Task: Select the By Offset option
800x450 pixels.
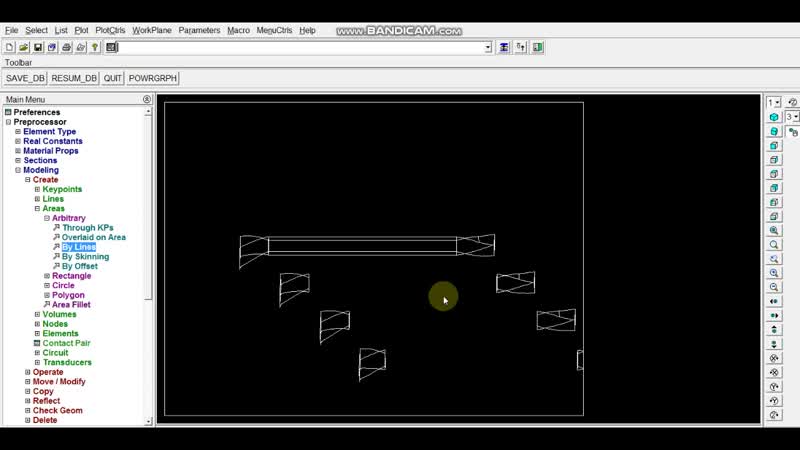Action: (x=80, y=267)
